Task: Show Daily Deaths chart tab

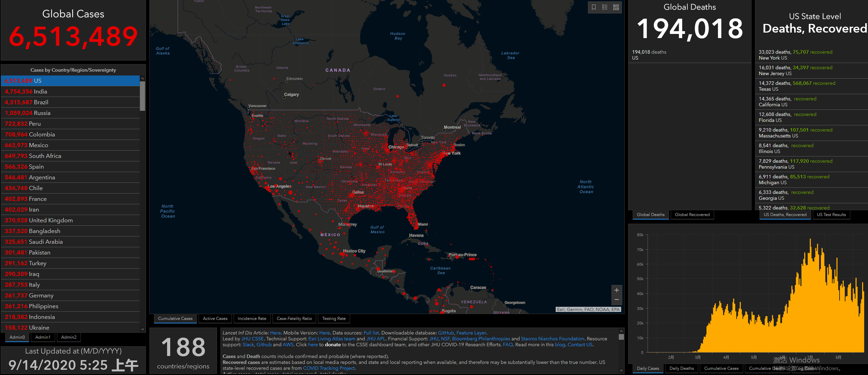Action: pos(682,368)
